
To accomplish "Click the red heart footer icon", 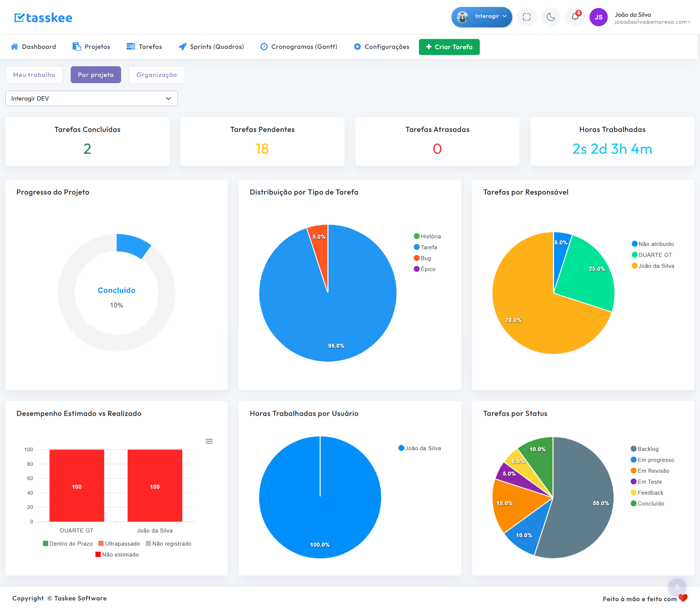I will click(683, 598).
